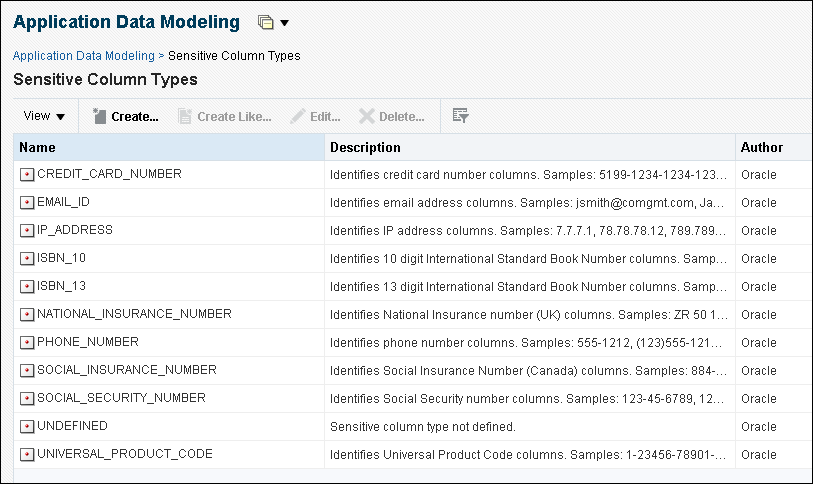Click the EMAIL_ID row icon

click(27, 202)
